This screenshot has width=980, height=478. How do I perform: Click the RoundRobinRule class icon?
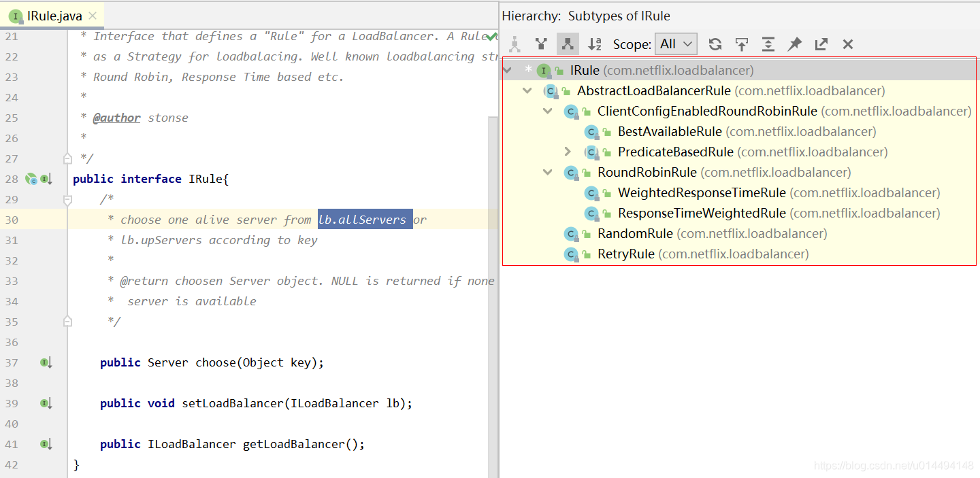(571, 172)
